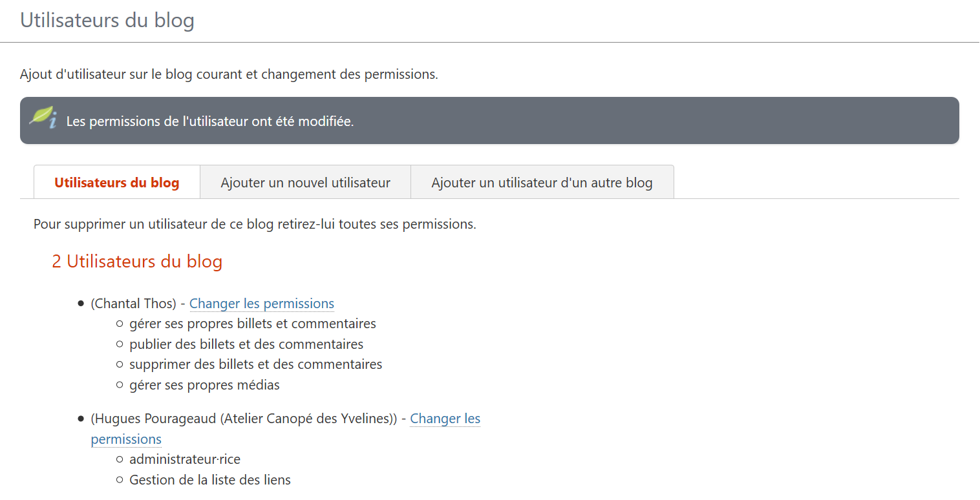Click the 'Ajout d'utilisateur sur le blog courant' description
This screenshot has width=980, height=500.
[229, 74]
